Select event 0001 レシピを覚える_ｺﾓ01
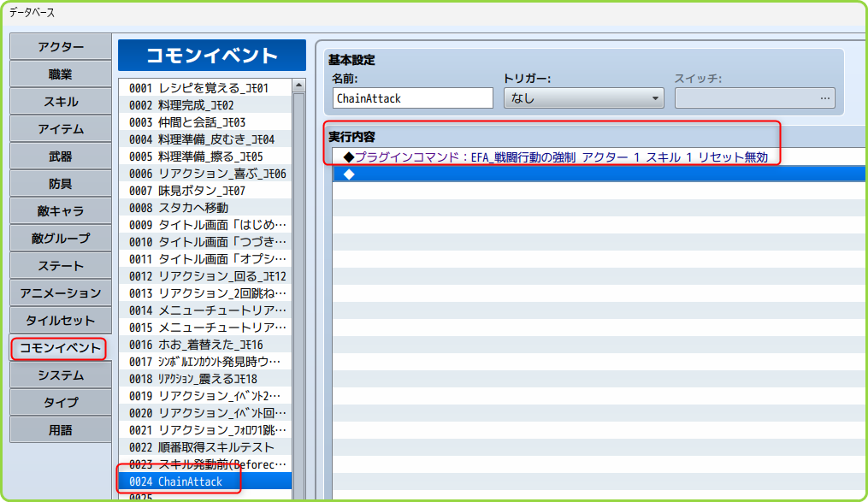Viewport: 868px width, 502px height. 205,88
